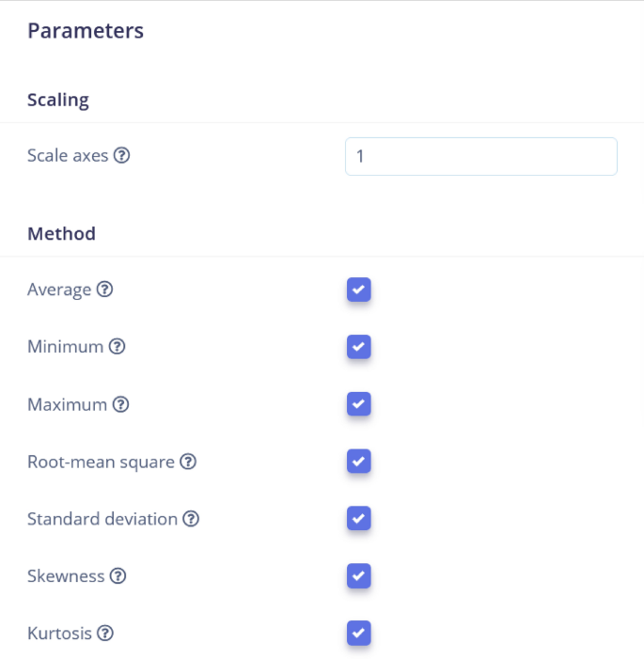This screenshot has height=659, width=644.
Task: Uncheck the Root-mean square checkbox
Action: [358, 462]
